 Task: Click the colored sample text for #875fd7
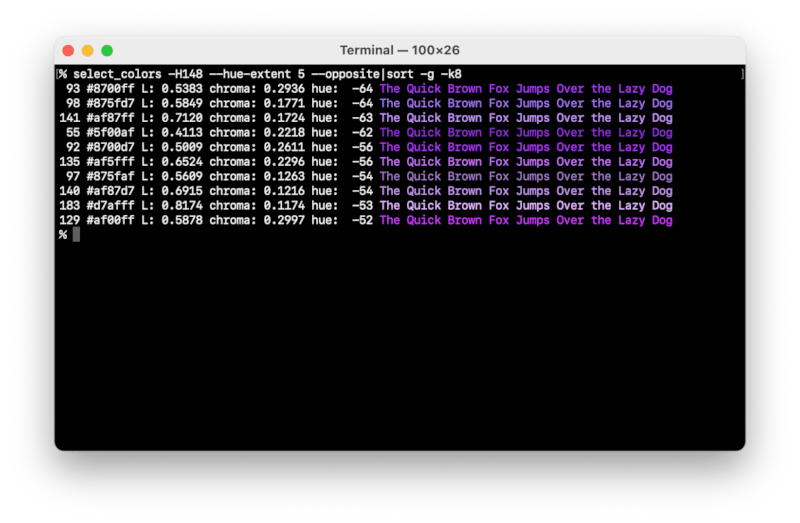pyautogui.click(x=525, y=103)
